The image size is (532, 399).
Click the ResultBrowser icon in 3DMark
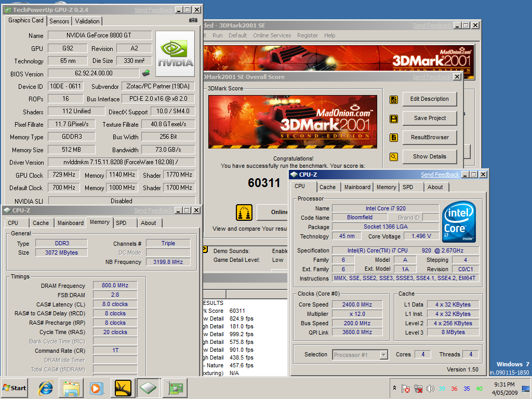click(394, 137)
